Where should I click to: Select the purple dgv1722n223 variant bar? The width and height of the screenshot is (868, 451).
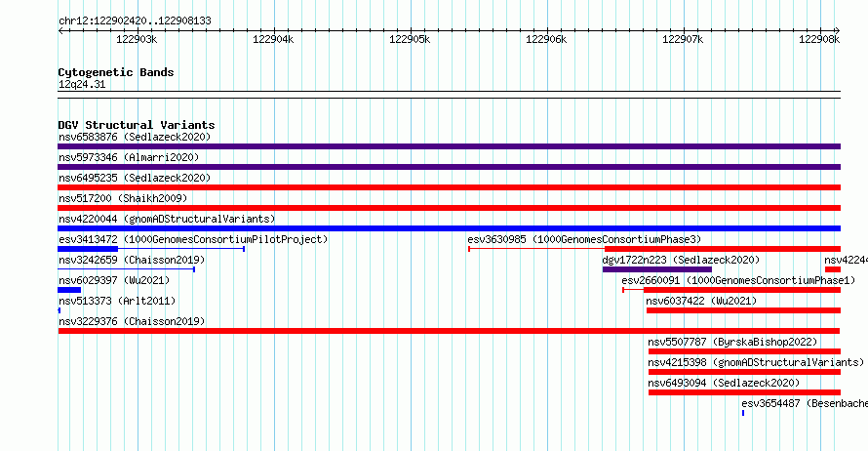(657, 269)
